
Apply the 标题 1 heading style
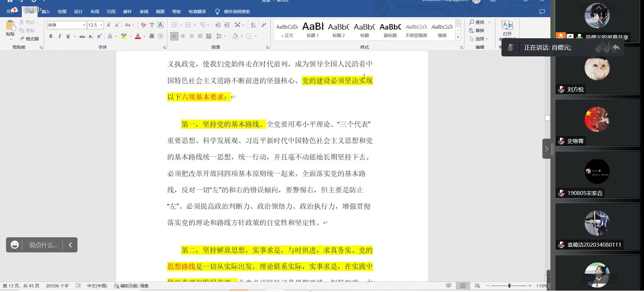[x=313, y=30]
